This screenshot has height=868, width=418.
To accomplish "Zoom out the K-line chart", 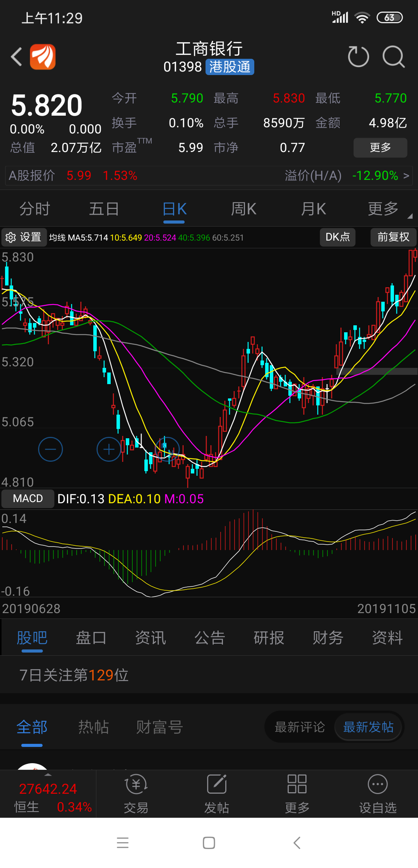I will (51, 449).
